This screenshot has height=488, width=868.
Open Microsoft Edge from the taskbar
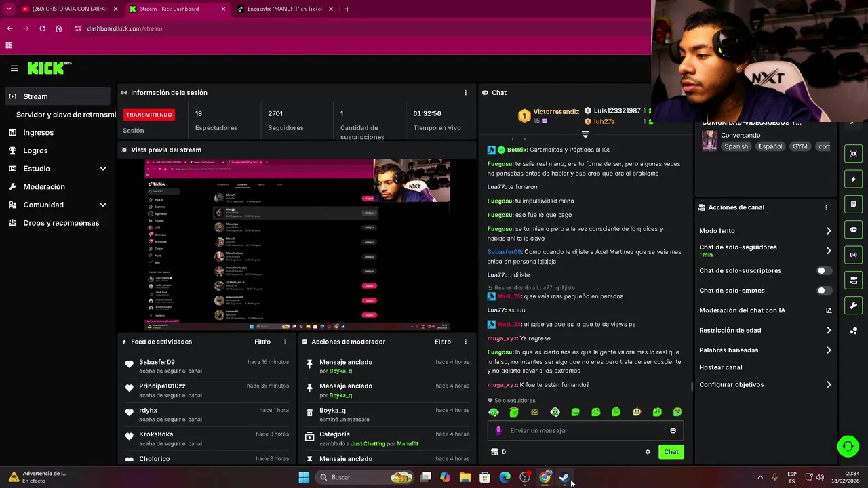505,477
